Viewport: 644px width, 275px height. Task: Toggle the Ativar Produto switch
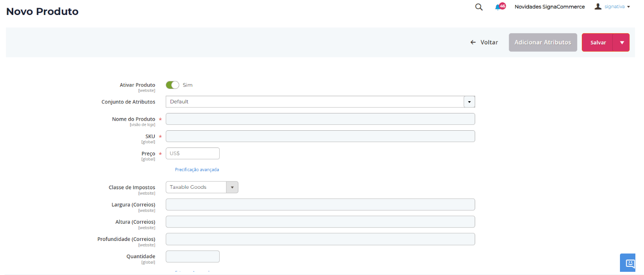coord(172,85)
